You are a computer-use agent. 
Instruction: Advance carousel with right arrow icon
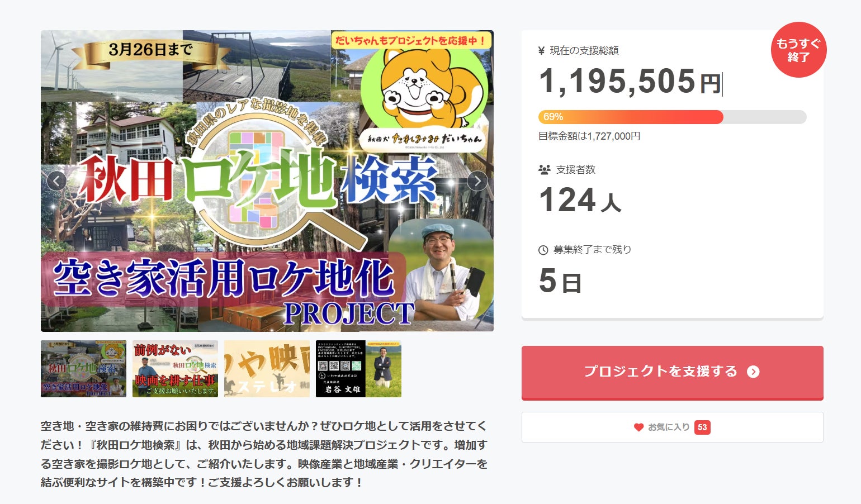[477, 181]
